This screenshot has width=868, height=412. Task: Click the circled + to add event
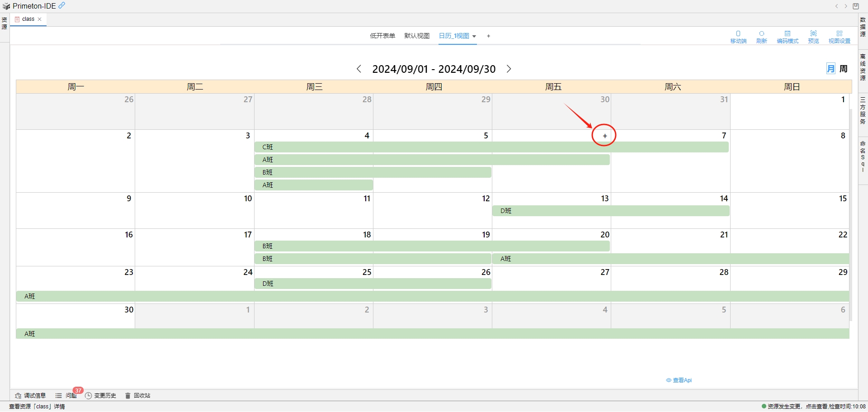tap(604, 135)
